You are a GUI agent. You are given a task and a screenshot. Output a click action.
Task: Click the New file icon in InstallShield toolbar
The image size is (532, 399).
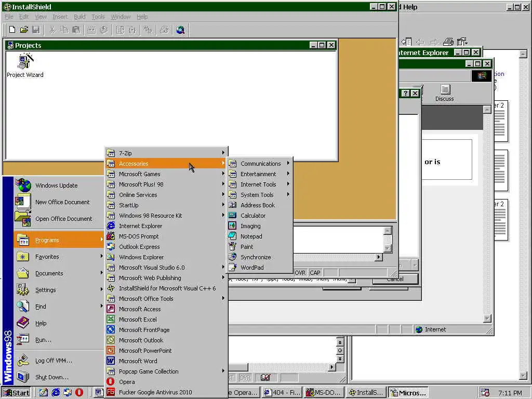click(12, 30)
